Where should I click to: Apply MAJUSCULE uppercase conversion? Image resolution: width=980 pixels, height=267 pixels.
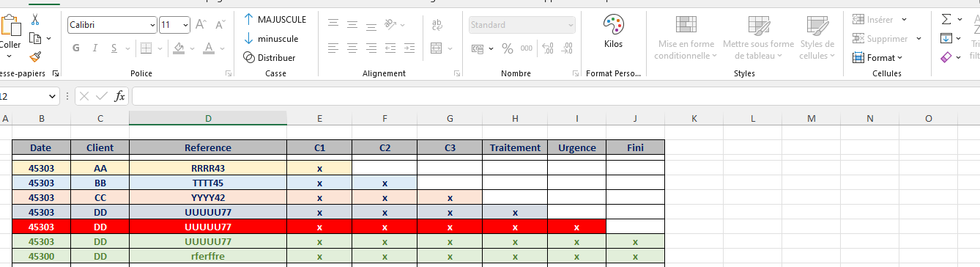click(x=275, y=19)
